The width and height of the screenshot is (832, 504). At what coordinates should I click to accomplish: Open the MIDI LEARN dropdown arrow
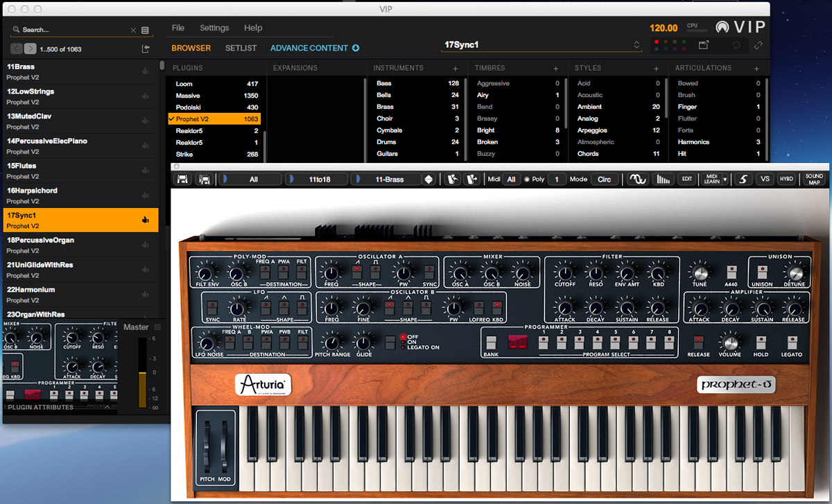coord(725,179)
